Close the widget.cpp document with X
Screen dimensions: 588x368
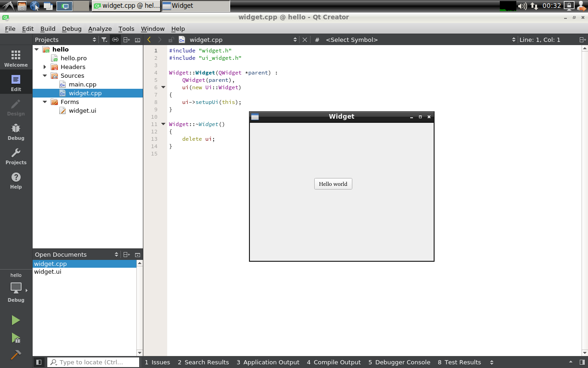pyautogui.click(x=305, y=40)
